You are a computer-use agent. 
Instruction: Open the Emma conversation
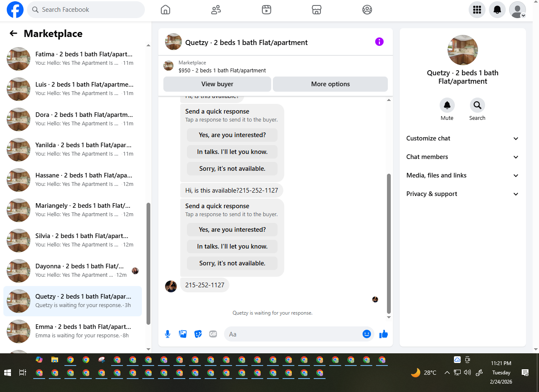pyautogui.click(x=72, y=331)
